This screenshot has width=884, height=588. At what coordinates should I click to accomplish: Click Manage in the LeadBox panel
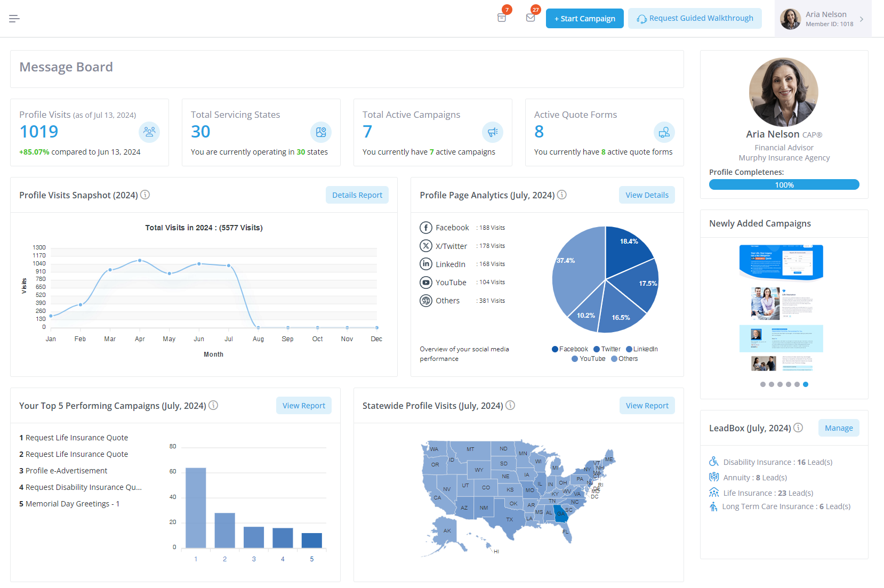[x=838, y=428]
